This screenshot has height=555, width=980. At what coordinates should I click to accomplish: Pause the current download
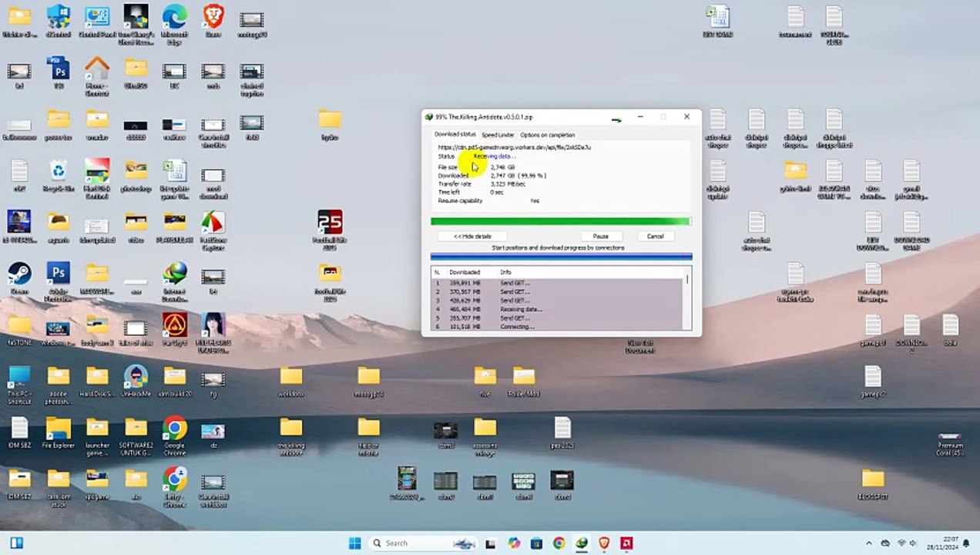coord(600,237)
